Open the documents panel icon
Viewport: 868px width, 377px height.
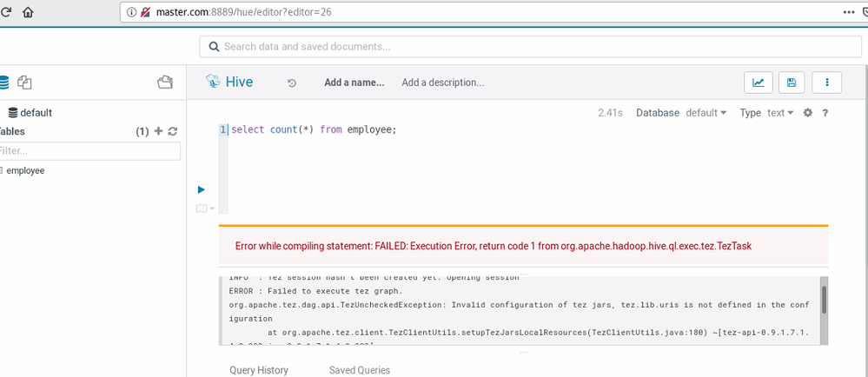click(x=24, y=83)
